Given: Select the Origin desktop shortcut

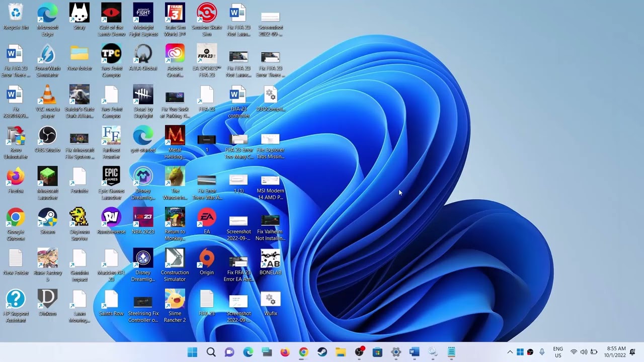Looking at the screenshot, I should [x=207, y=261].
